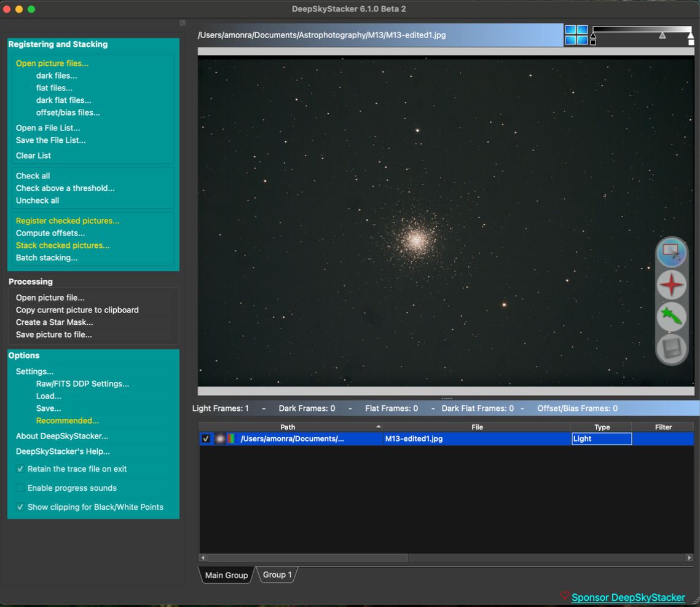The image size is (700, 607).
Task: Click the Type column header
Action: point(601,427)
